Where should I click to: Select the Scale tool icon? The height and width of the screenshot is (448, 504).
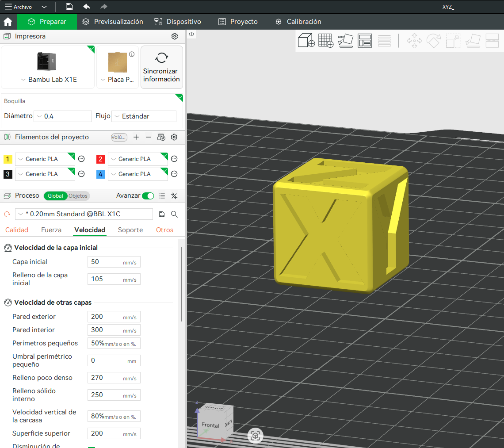pyautogui.click(x=453, y=40)
